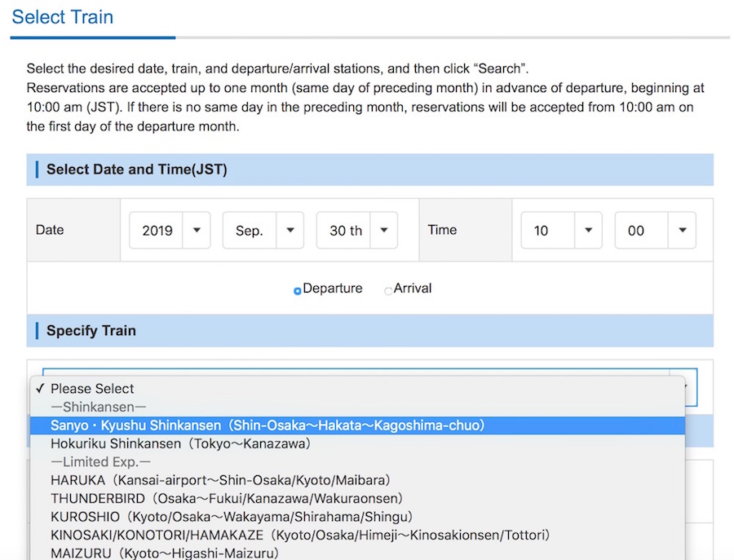Image resolution: width=734 pixels, height=560 pixels.
Task: Open the year 2019 dropdown
Action: click(x=169, y=231)
